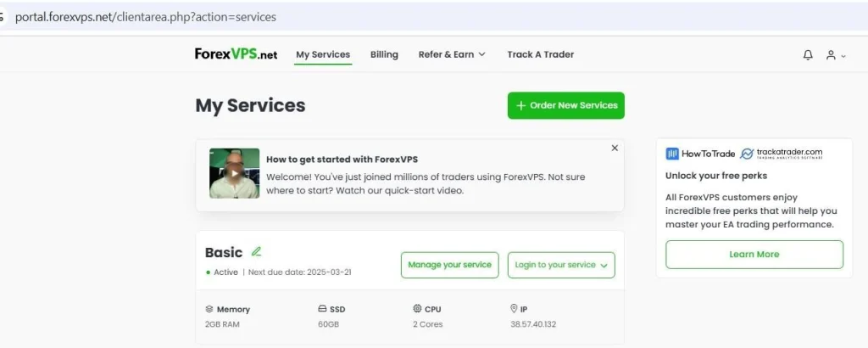Click the pencil edit icon beside Basic
868x348 pixels.
click(256, 251)
